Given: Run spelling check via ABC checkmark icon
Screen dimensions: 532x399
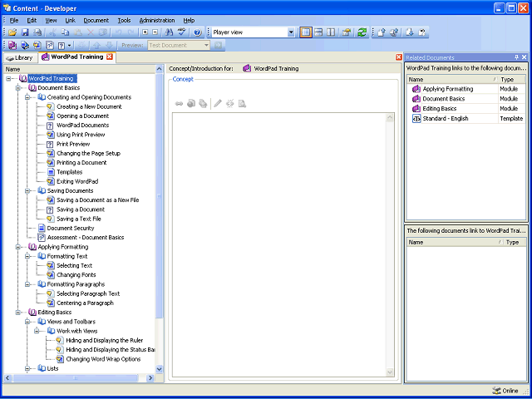Looking at the screenshot, I should (x=182, y=32).
